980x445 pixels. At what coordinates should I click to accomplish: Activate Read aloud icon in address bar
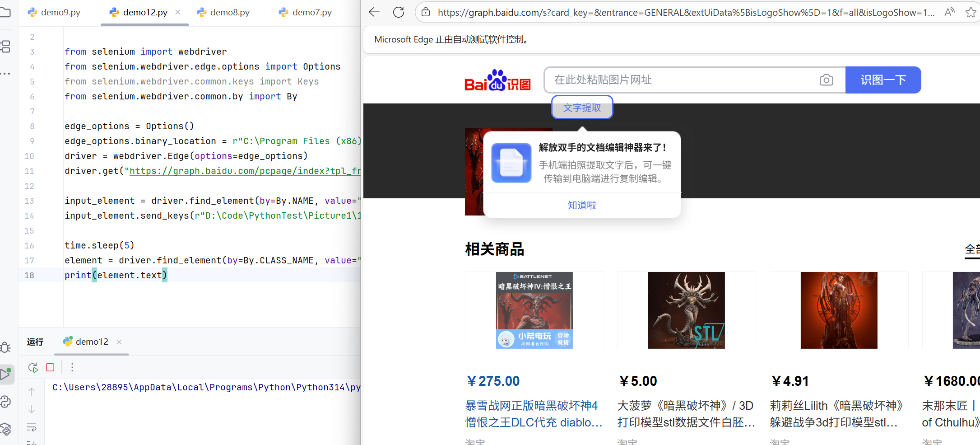[x=949, y=12]
